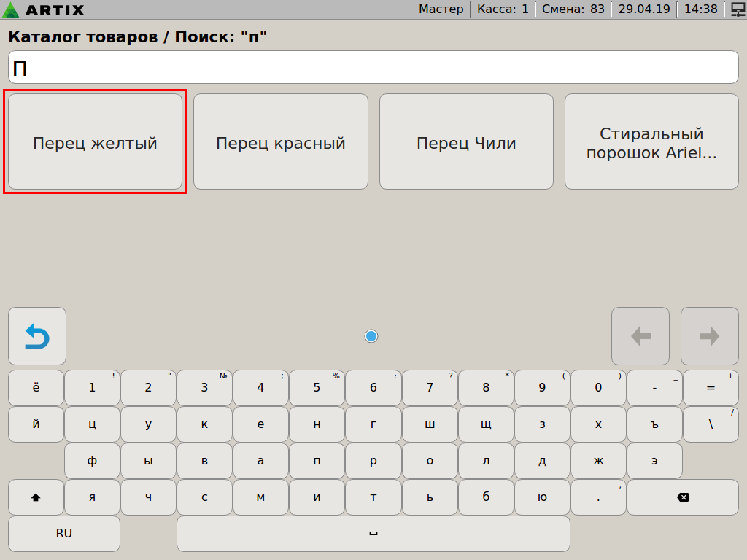Go to previous page with left arrow

(640, 336)
